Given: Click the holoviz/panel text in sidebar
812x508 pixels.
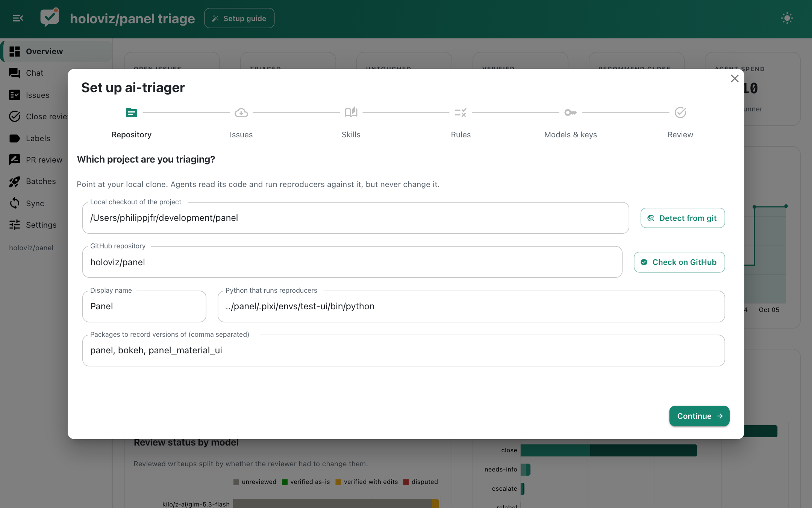Looking at the screenshot, I should [x=31, y=248].
